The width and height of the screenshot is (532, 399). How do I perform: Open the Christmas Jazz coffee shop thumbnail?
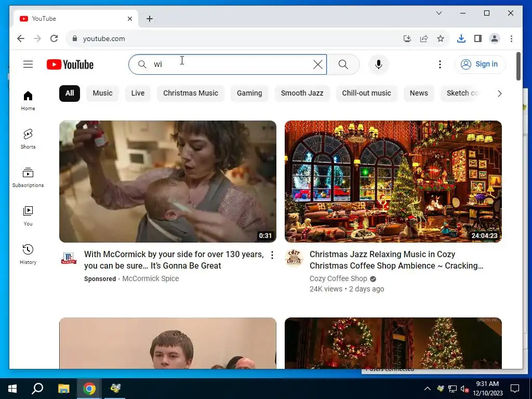(x=393, y=181)
